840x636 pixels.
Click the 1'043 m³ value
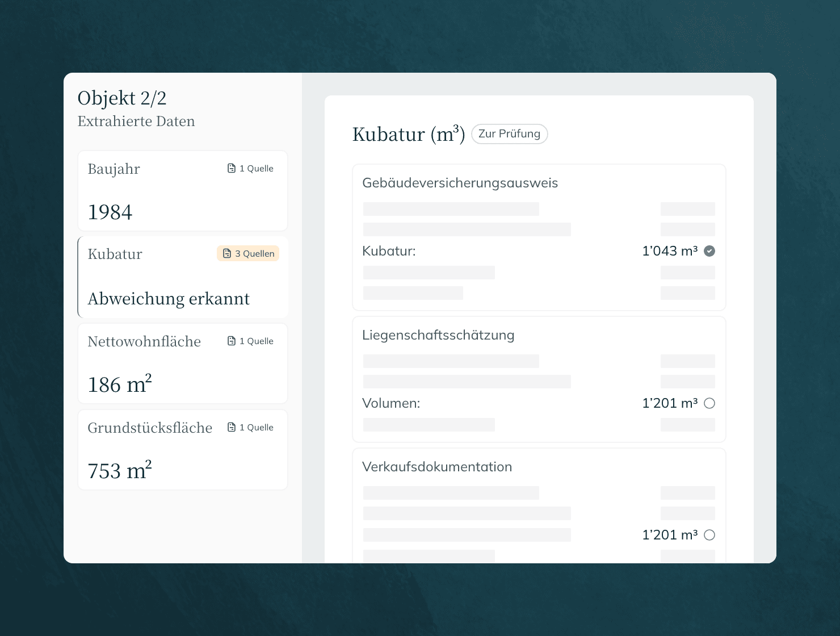click(670, 251)
